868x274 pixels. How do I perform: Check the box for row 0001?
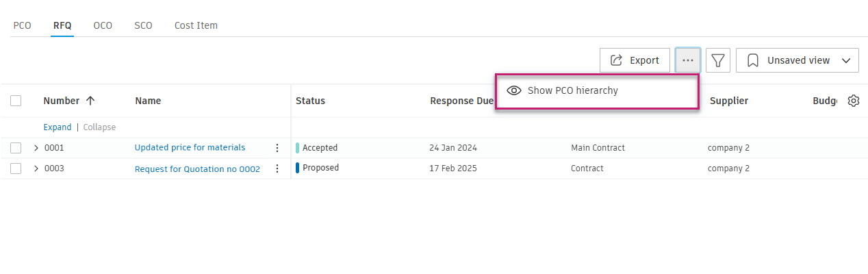pyautogui.click(x=16, y=148)
